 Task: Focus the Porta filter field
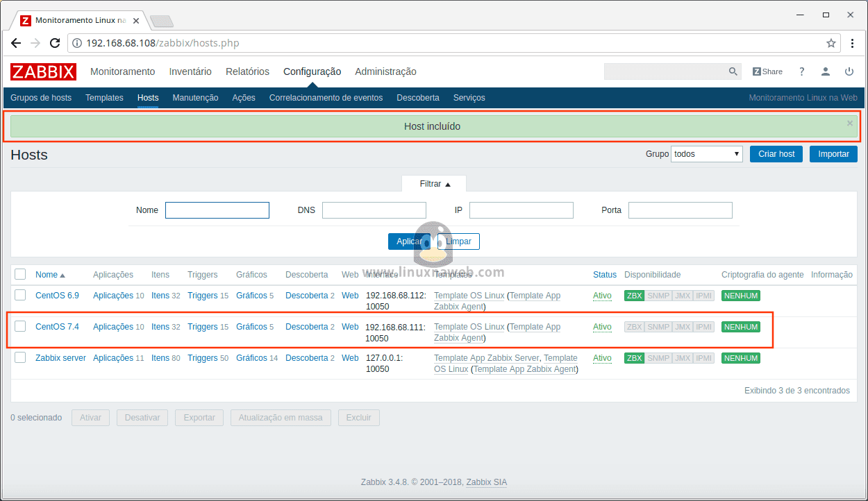click(681, 210)
